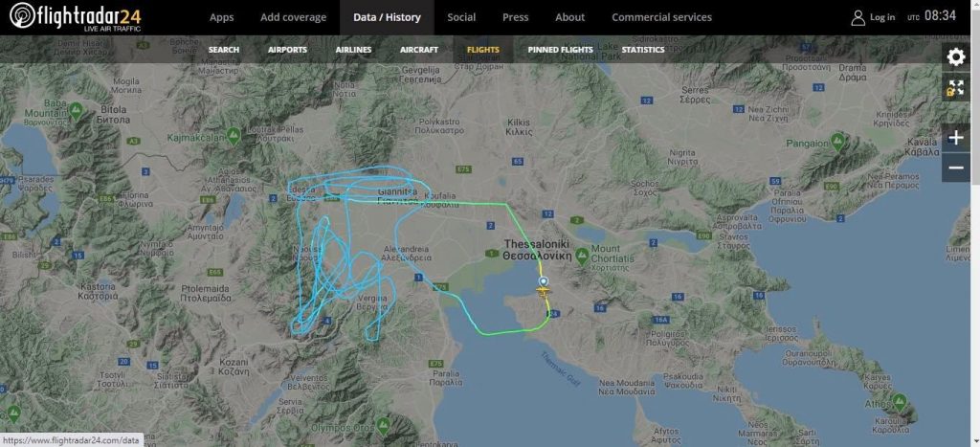The image size is (980, 447).
Task: Open Add coverage page
Action: 293,17
